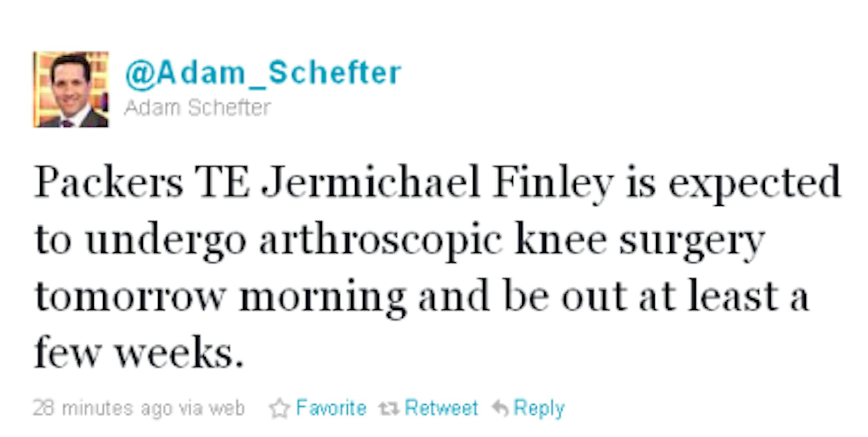Click the name "Jermichael" in the tweet

(x=371, y=182)
